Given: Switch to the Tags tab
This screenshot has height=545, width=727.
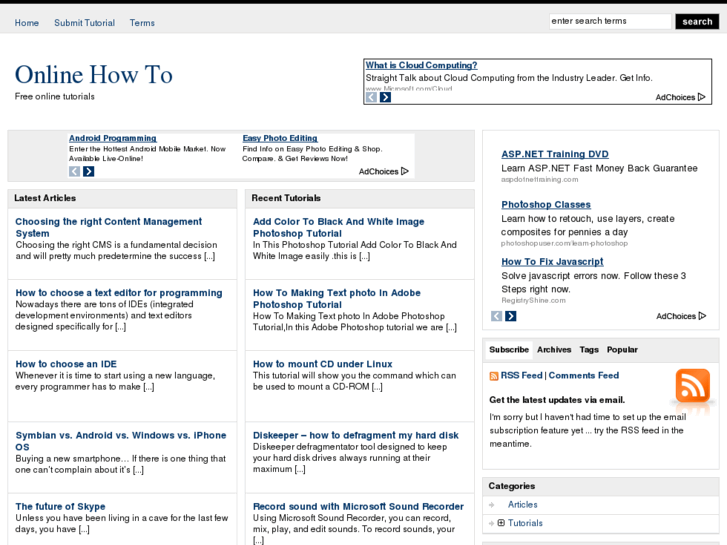Looking at the screenshot, I should 589,350.
